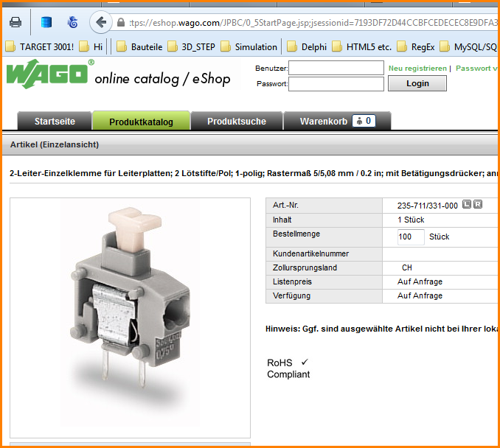
Task: Click the blue database icon in toolbar
Action: (46, 22)
